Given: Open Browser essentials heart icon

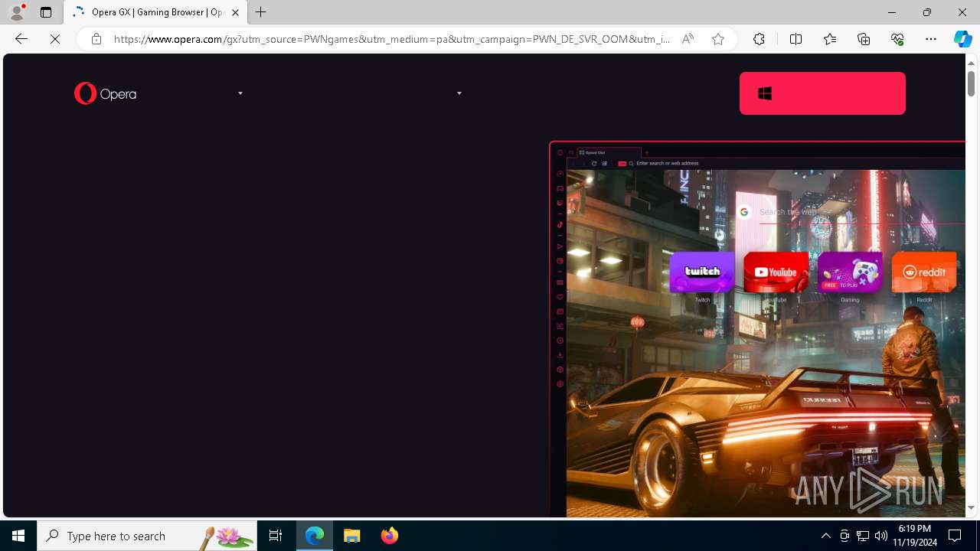Looking at the screenshot, I should pos(897,39).
